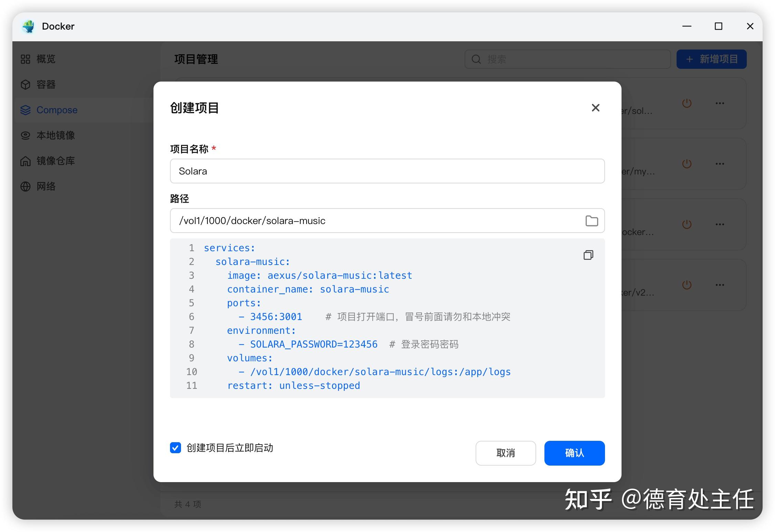Screen dimensions: 775x532
Task: Click the 路径 input field
Action: click(387, 221)
